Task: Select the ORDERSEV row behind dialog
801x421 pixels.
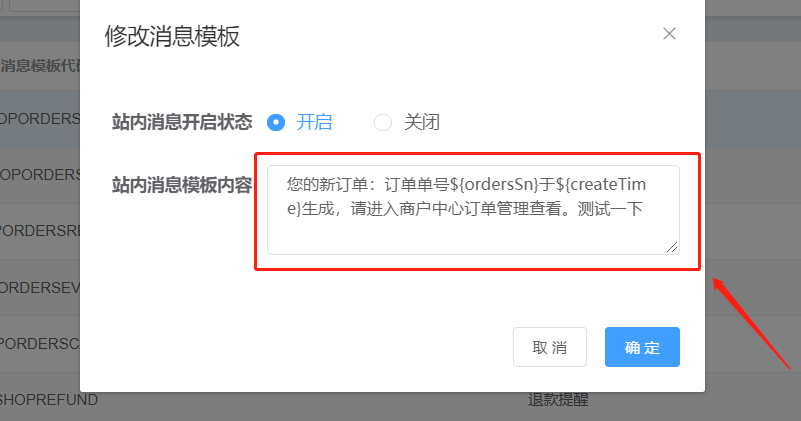Action: (40, 288)
